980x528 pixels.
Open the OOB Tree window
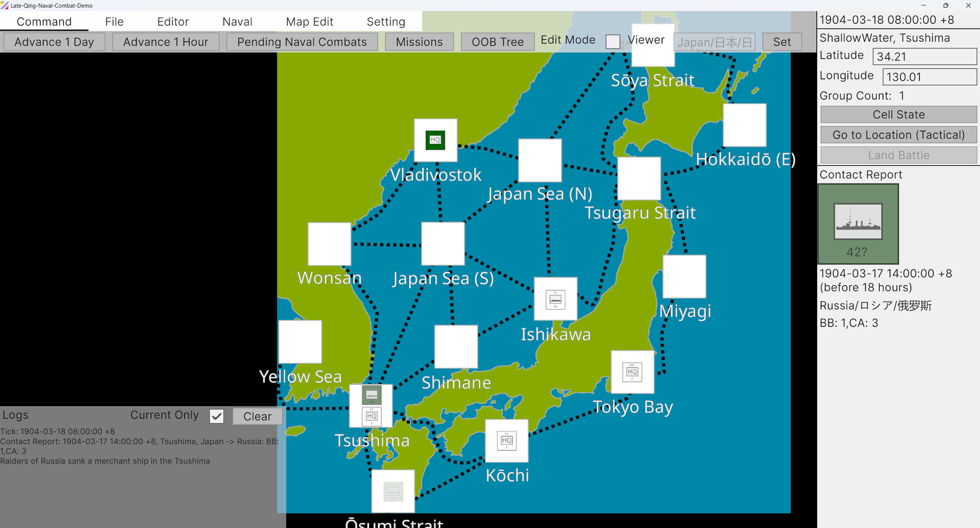point(497,41)
